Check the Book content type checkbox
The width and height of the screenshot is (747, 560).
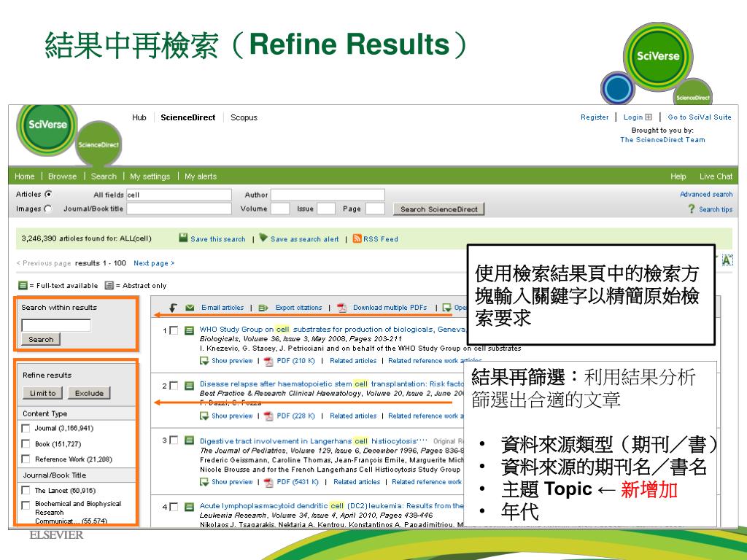coord(26,444)
